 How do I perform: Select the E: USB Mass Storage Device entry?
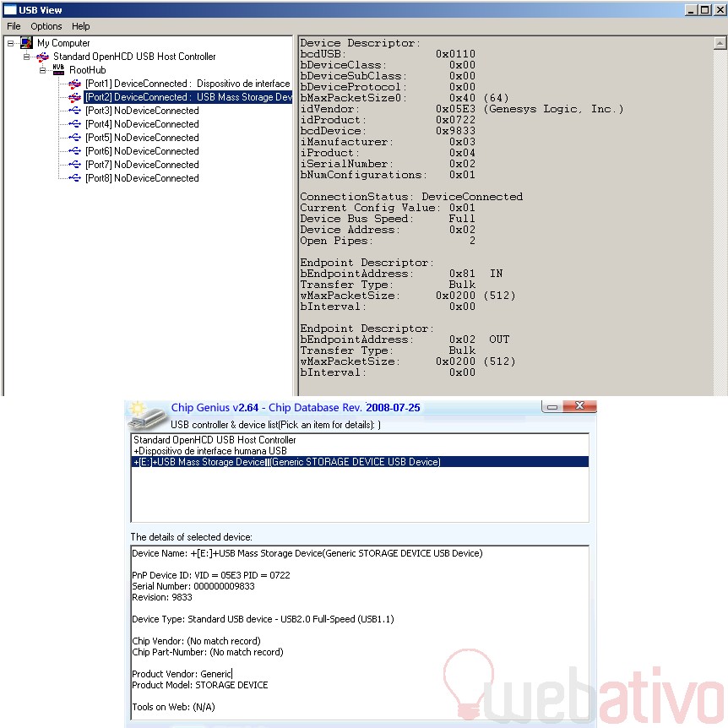tap(361, 462)
